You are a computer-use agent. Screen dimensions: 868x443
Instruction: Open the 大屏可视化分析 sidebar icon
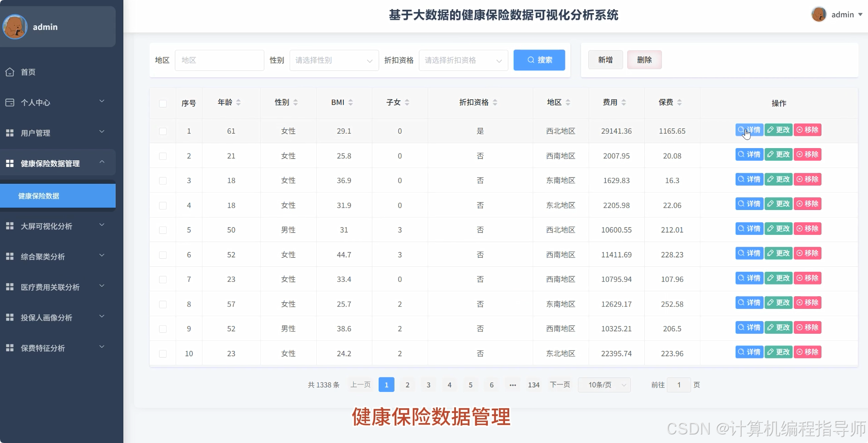[x=10, y=226]
